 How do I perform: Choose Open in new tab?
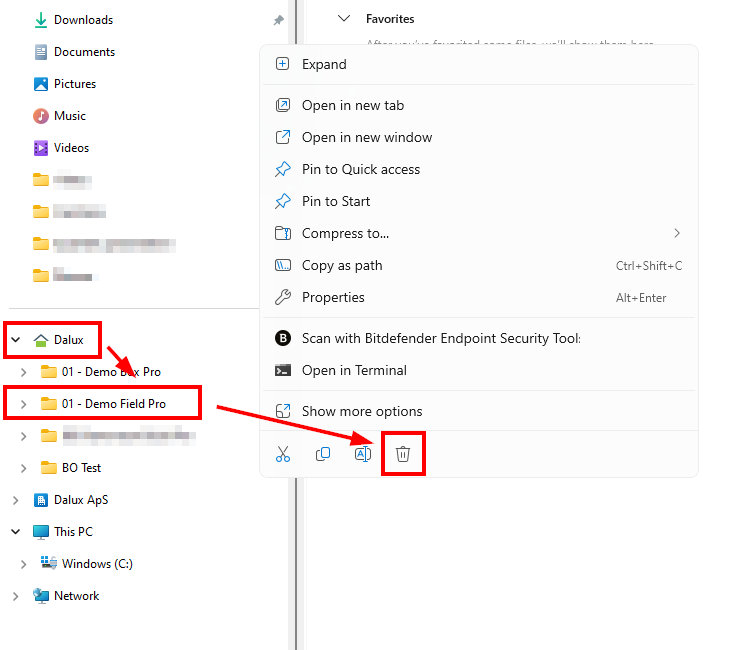pos(352,105)
